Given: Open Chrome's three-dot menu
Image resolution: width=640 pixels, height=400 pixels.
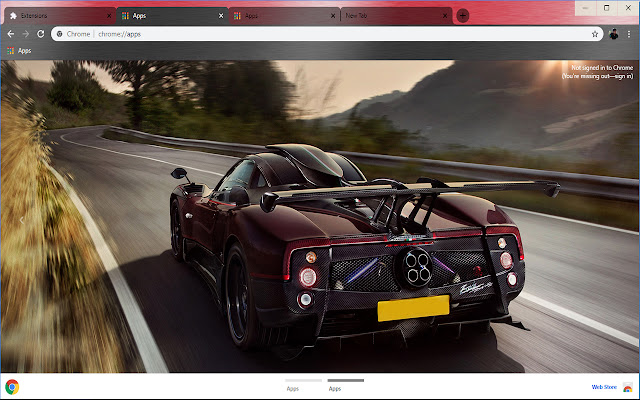Looking at the screenshot, I should click(629, 33).
